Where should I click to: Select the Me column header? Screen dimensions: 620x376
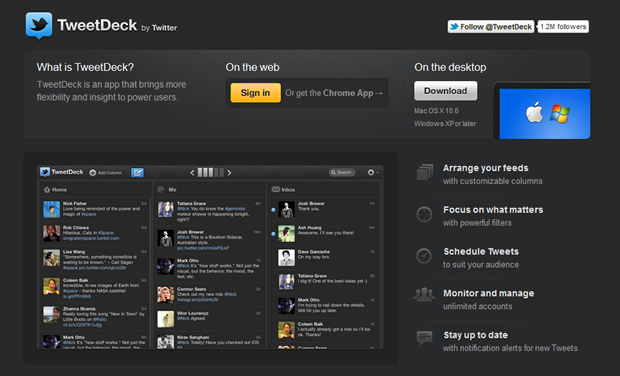[x=209, y=189]
